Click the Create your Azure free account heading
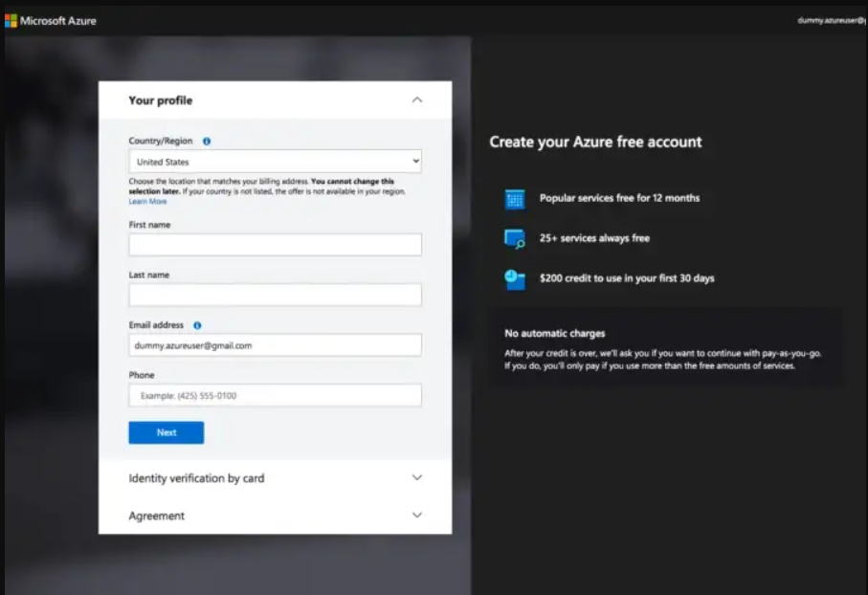The height and width of the screenshot is (595, 868). click(x=595, y=142)
